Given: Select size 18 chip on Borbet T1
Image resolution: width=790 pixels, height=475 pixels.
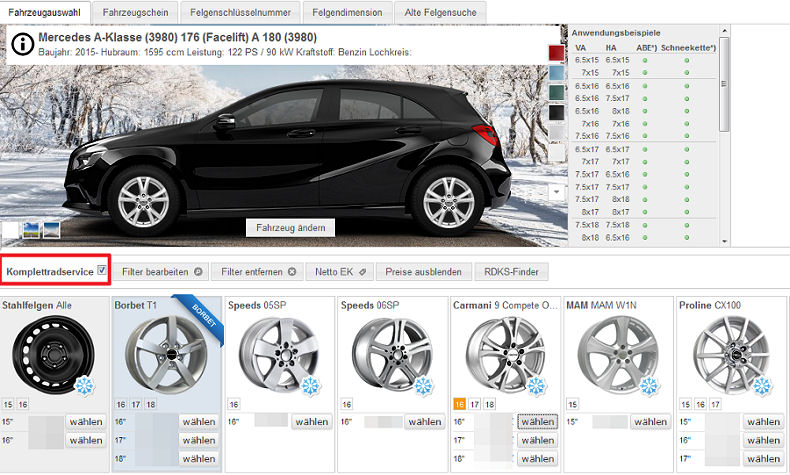Looking at the screenshot, I should [151, 404].
